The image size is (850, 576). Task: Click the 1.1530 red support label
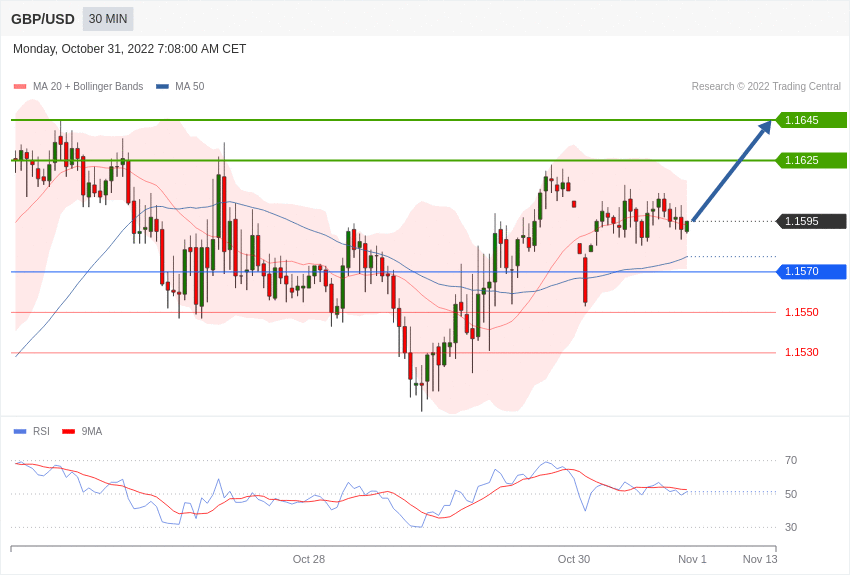(802, 352)
